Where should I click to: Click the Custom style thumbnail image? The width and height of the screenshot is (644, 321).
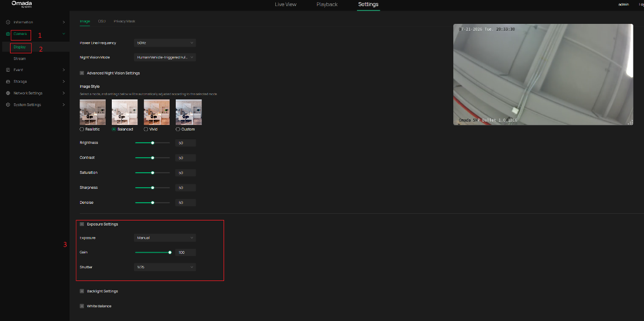189,112
